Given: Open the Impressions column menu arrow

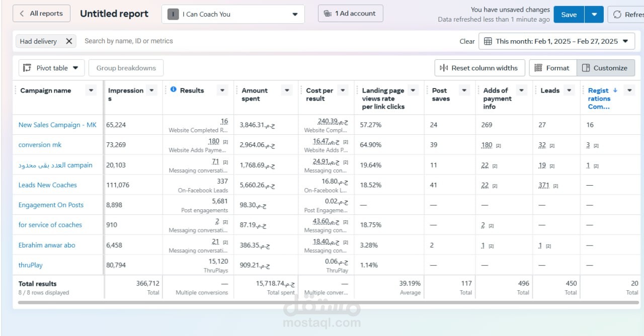Looking at the screenshot, I should [152, 91].
